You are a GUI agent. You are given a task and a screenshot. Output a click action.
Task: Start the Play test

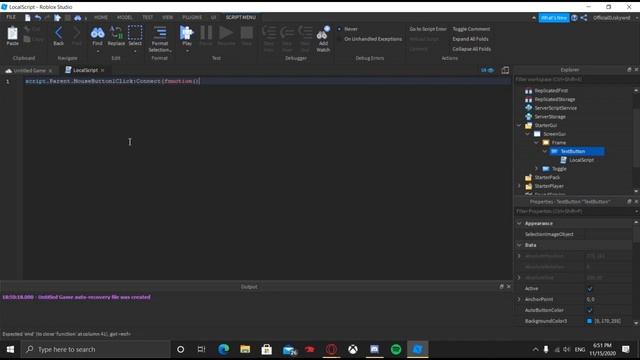pos(187,36)
